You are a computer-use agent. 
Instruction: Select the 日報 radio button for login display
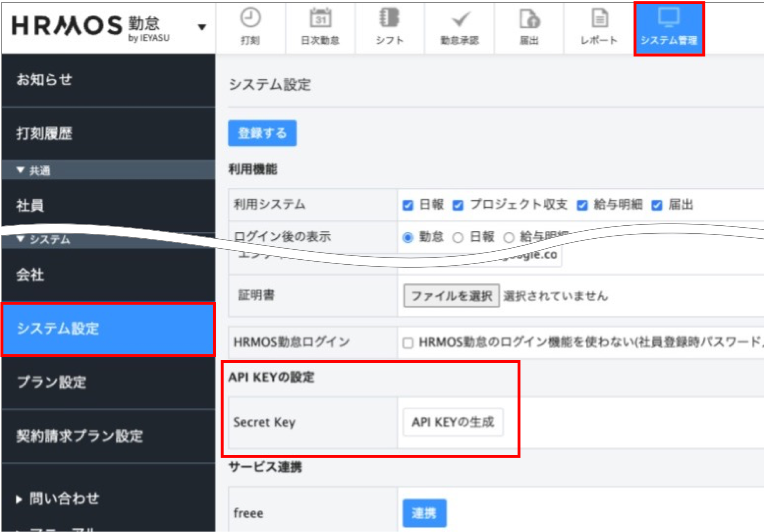[x=458, y=238]
